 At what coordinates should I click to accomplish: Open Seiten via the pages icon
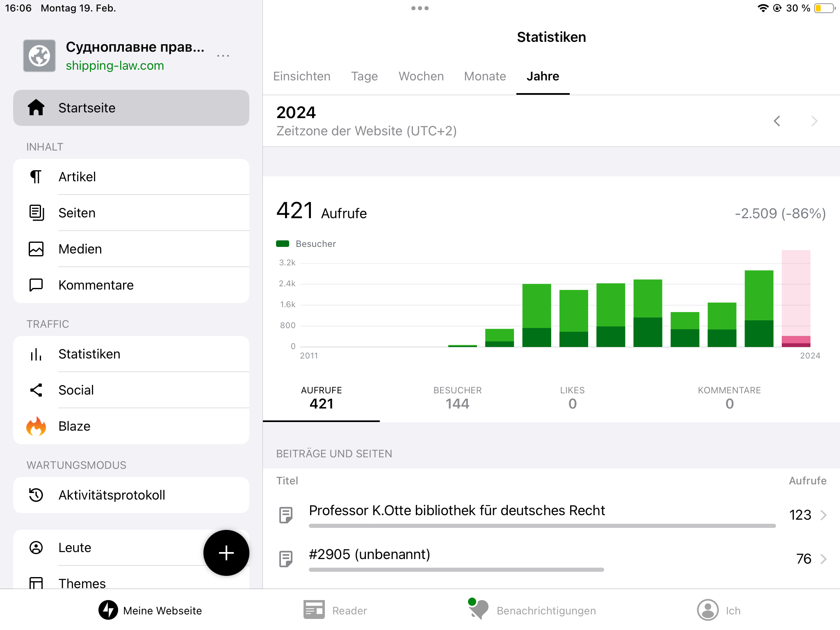36,213
